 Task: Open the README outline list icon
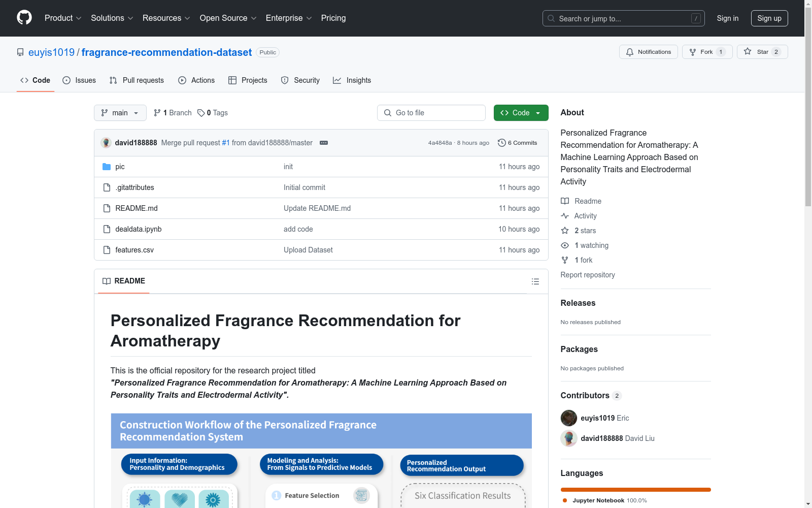tap(535, 281)
